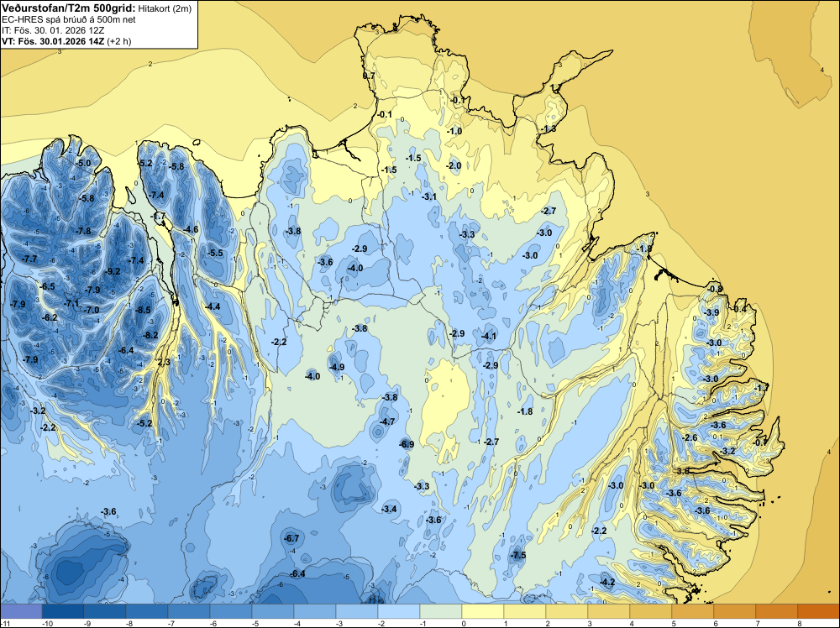This screenshot has width=840, height=628.
Task: Click the -4.7 temperature value
Action: click(x=386, y=421)
